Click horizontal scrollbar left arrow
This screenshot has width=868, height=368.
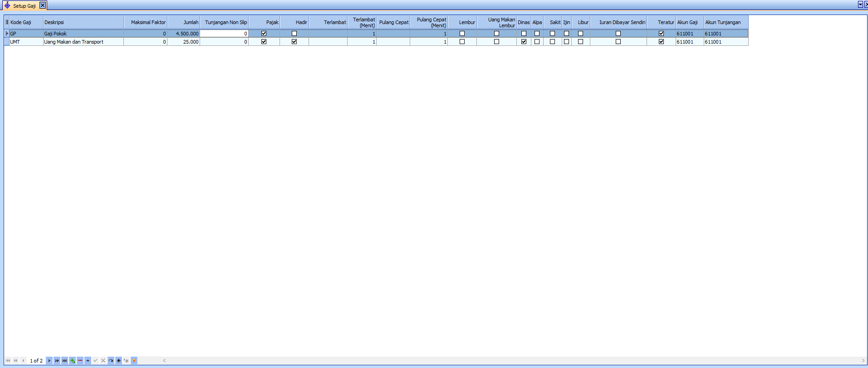(164, 360)
